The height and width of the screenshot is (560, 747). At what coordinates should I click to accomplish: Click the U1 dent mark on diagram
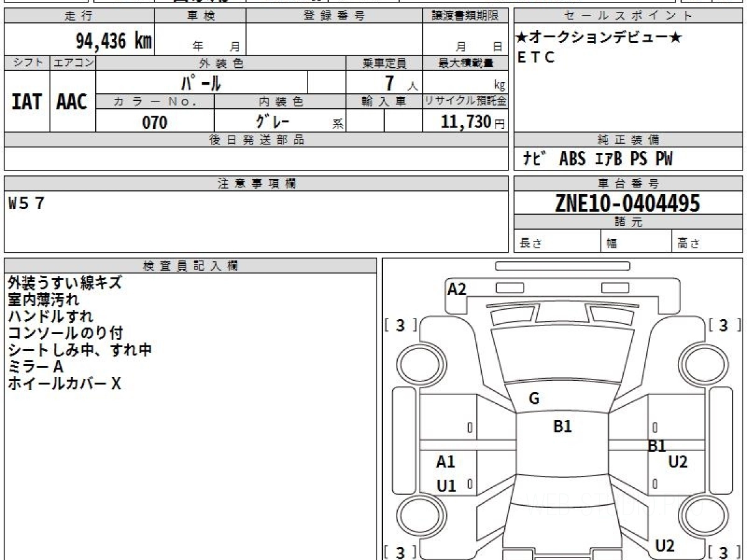(446, 486)
